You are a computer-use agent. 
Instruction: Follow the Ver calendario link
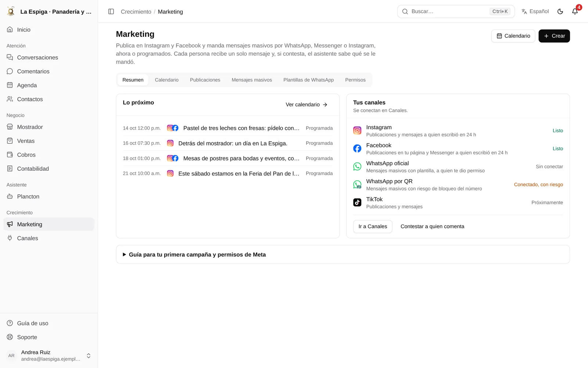[306, 105]
